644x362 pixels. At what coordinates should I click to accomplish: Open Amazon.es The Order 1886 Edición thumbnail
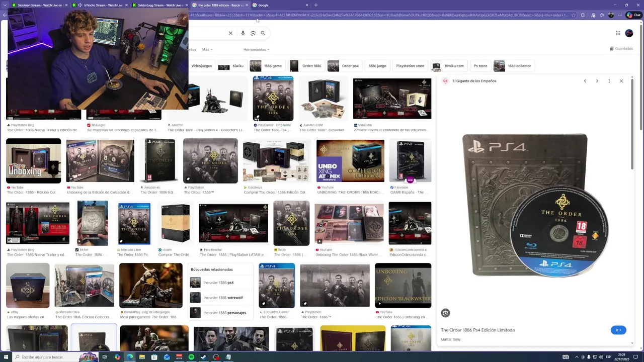[x=158, y=161]
